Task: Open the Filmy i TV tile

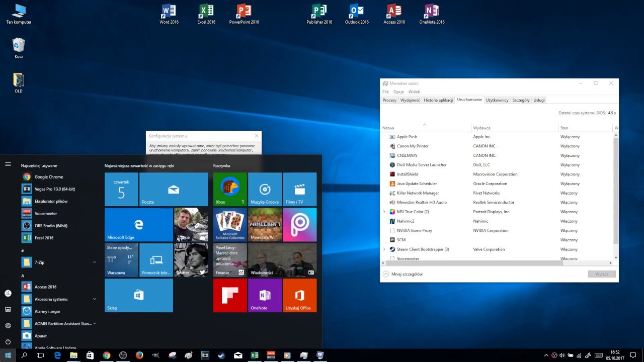Action: pos(300,189)
